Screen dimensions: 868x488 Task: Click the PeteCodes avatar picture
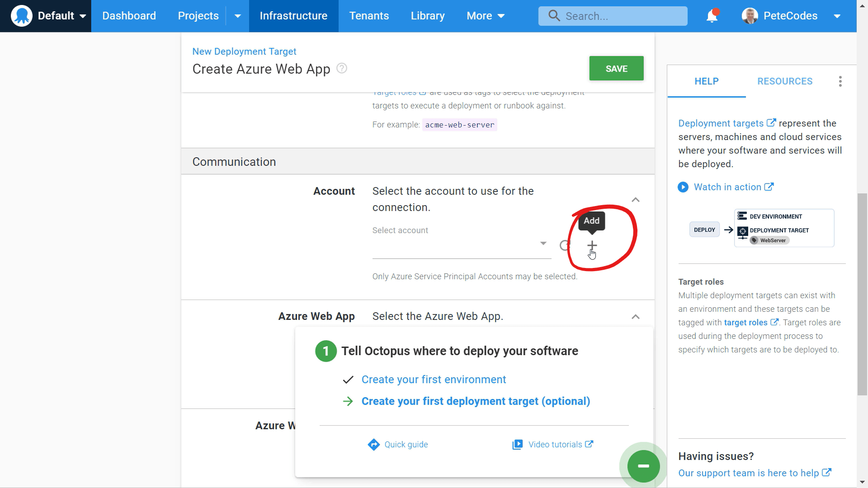click(x=750, y=16)
